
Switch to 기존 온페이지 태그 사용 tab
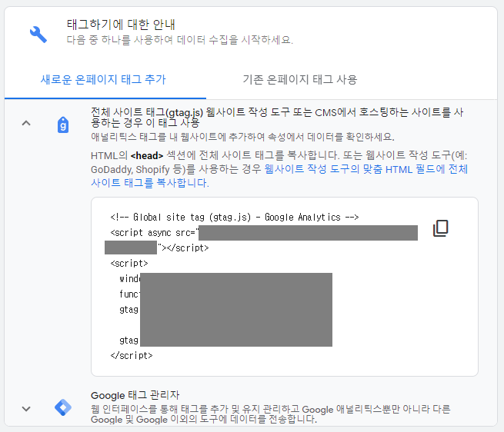(x=300, y=79)
